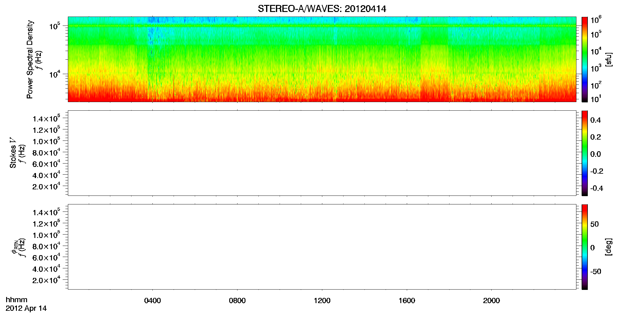Click the 1.4×10^5 tick in the Stokes V panel
Screen dimensions: 644x332
(x=46, y=118)
